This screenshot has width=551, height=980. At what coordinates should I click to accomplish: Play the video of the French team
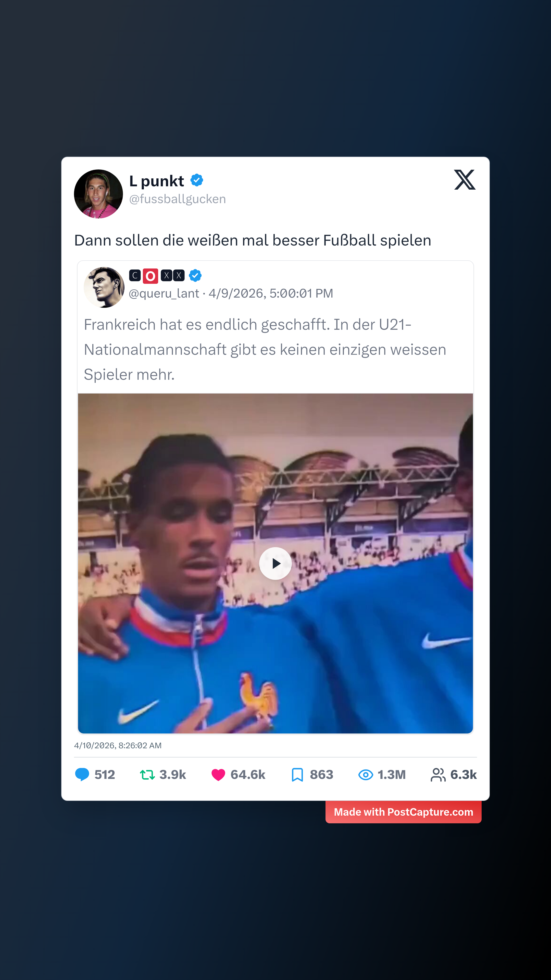(x=275, y=563)
